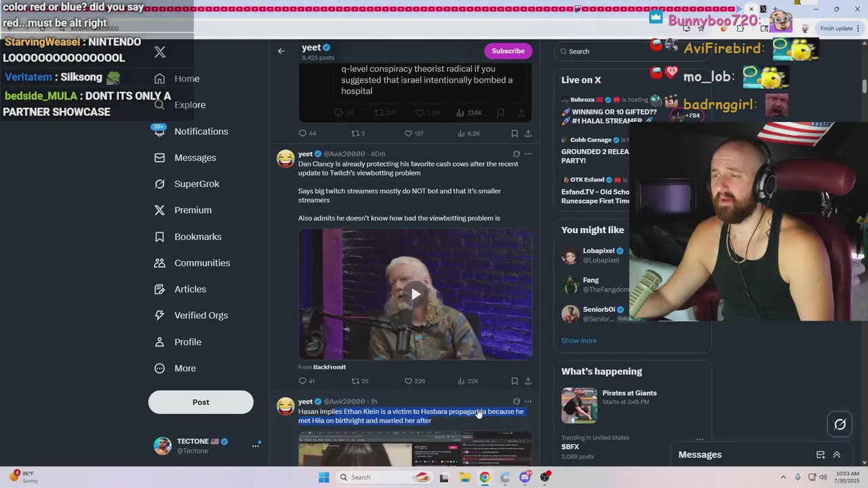Open more options on Dan Clancy post
This screenshot has width=868, height=488.
click(528, 154)
